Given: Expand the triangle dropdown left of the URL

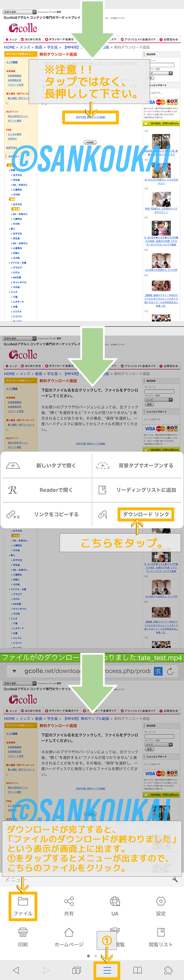Looking at the screenshot, I should pos(15,671).
